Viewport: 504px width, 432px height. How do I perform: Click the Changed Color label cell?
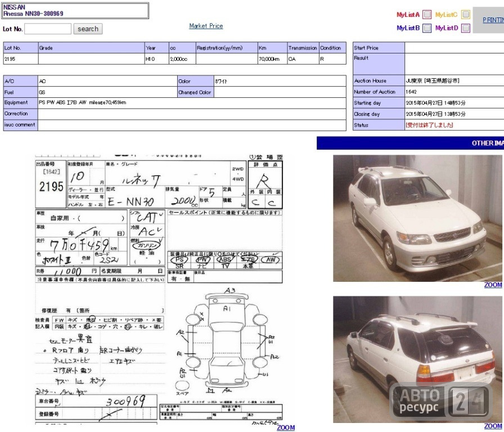pos(195,92)
